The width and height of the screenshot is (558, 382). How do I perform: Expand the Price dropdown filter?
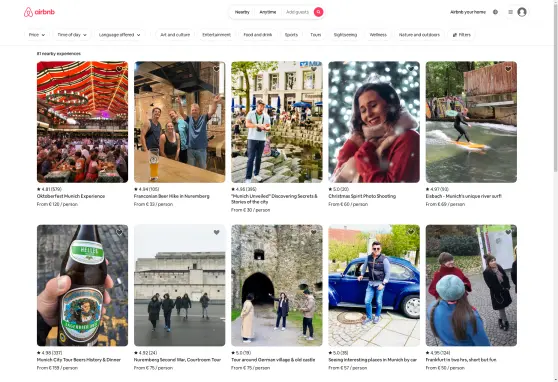click(x=37, y=35)
